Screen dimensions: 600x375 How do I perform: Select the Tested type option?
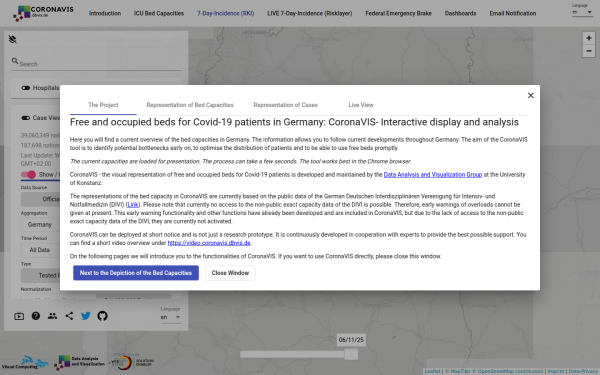[x=40, y=276]
